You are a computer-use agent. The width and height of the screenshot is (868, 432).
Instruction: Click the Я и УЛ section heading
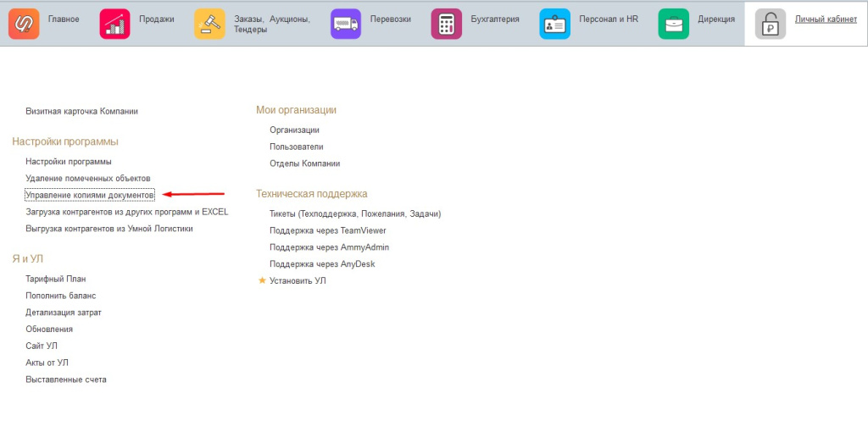(28, 259)
